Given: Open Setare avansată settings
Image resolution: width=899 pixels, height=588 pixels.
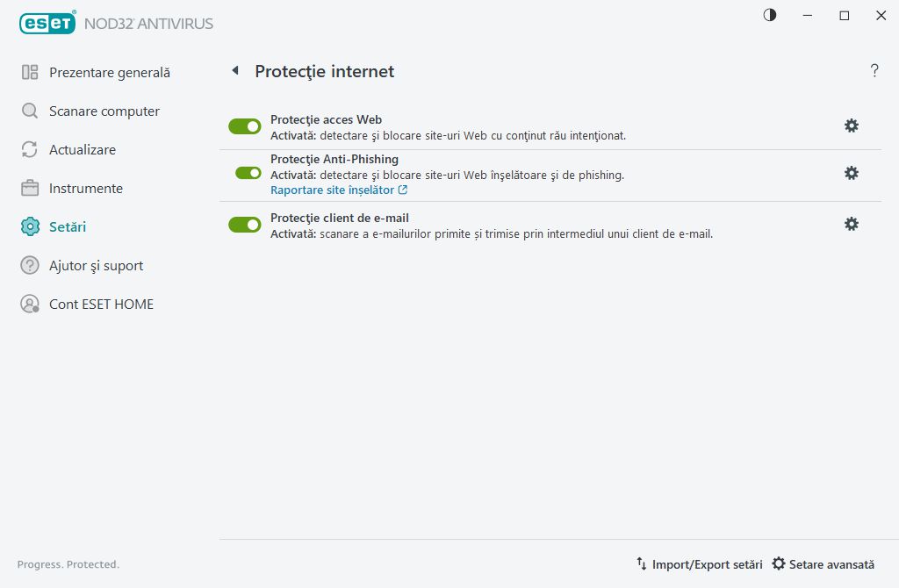Looking at the screenshot, I should pyautogui.click(x=823, y=563).
